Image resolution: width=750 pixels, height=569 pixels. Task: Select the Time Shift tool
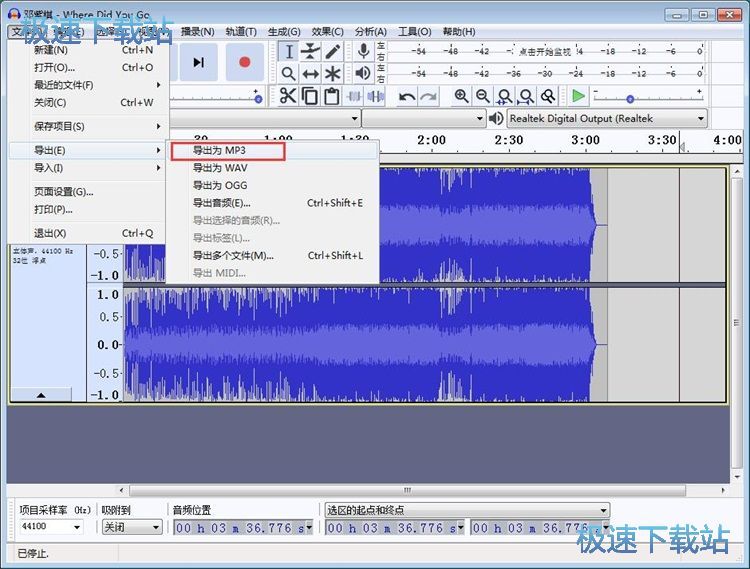pos(310,73)
